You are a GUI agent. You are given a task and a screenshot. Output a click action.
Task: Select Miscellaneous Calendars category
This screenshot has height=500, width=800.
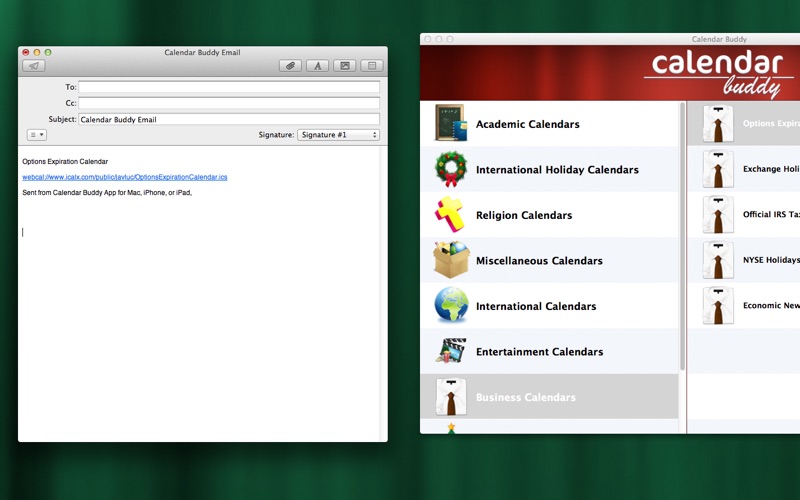(549, 260)
